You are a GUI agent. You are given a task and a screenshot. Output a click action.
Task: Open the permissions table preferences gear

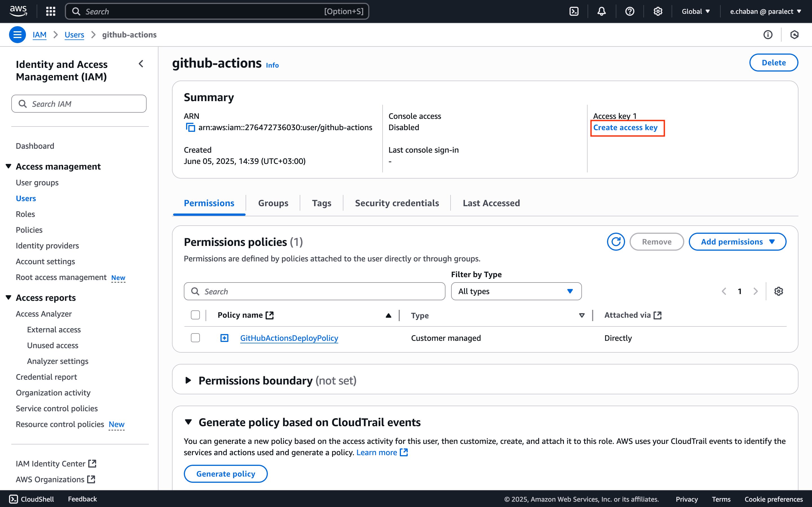tap(779, 291)
